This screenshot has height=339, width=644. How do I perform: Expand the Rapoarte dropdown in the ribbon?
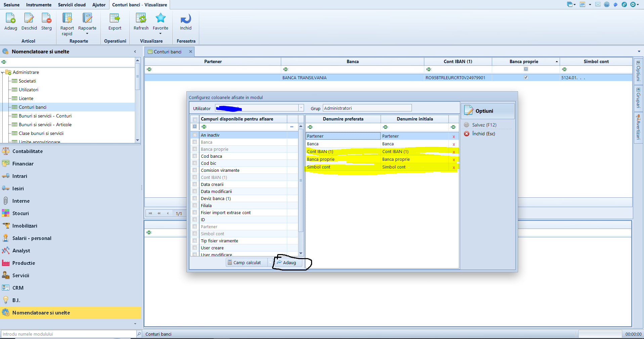pyautogui.click(x=87, y=34)
